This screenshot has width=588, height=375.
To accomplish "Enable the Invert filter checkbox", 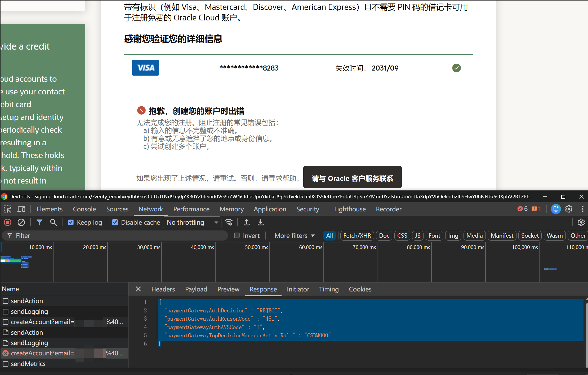I will pyautogui.click(x=237, y=236).
